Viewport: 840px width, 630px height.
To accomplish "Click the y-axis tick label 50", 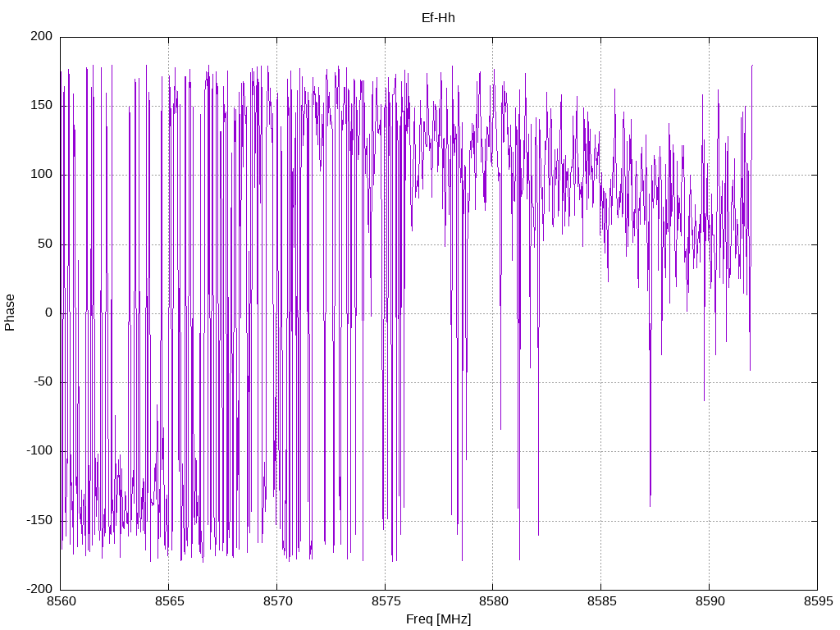I will (46, 244).
